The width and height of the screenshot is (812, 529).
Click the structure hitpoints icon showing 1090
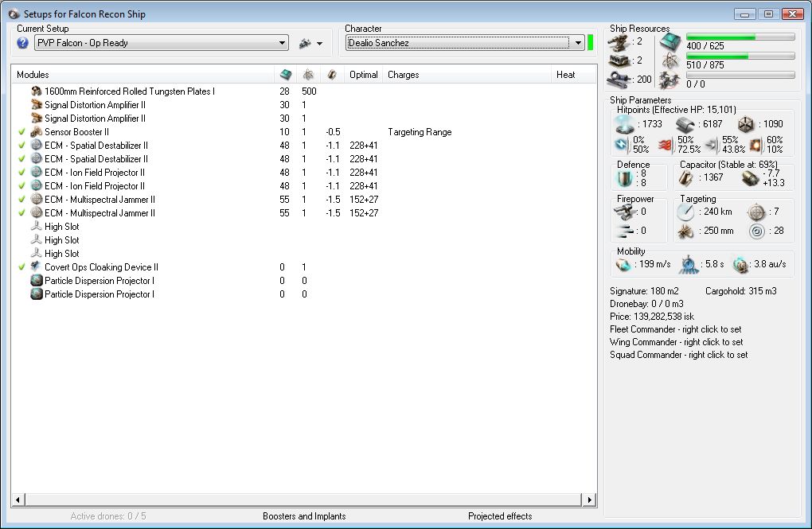coord(746,124)
